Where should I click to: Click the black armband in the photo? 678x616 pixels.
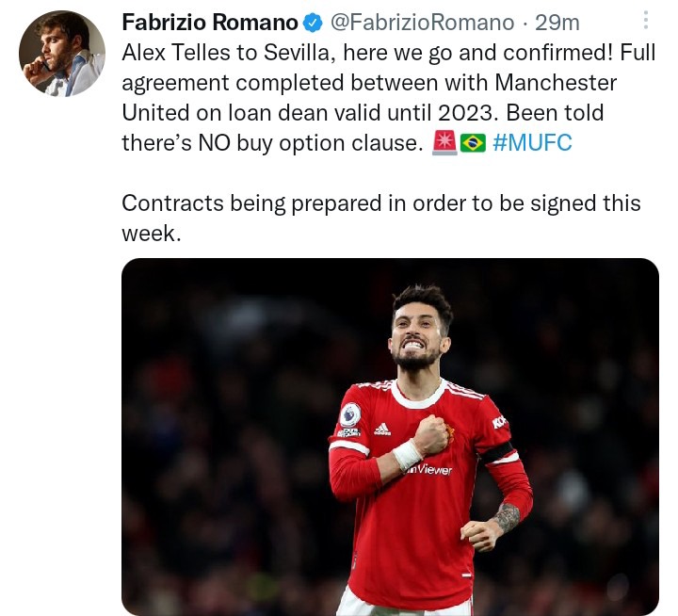(497, 452)
